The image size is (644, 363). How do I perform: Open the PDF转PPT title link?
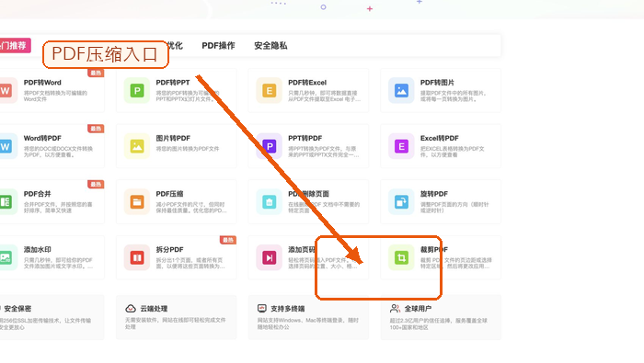click(x=173, y=83)
